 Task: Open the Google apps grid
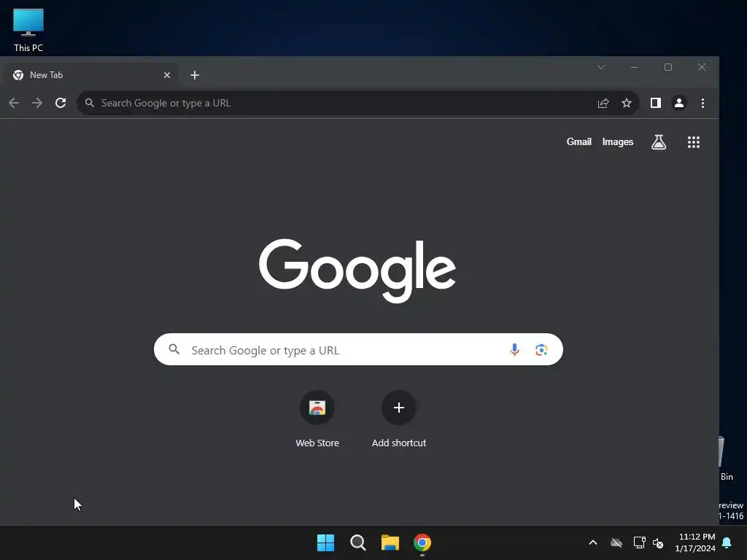coord(694,142)
